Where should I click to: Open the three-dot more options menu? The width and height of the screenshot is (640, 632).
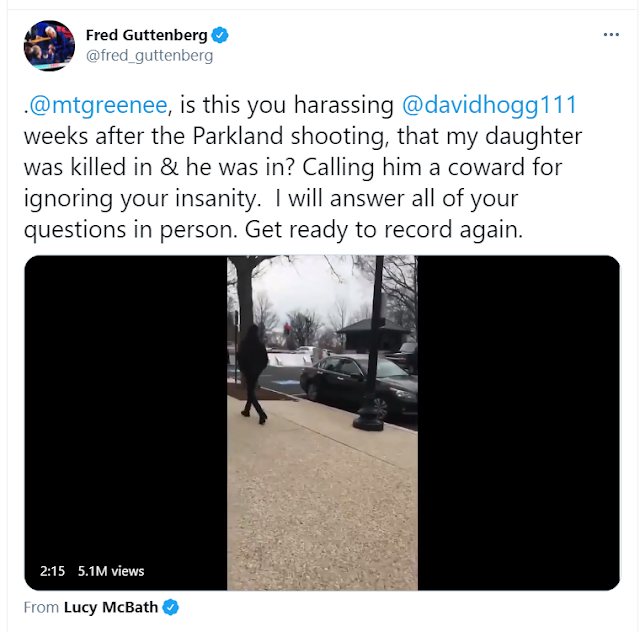611,35
